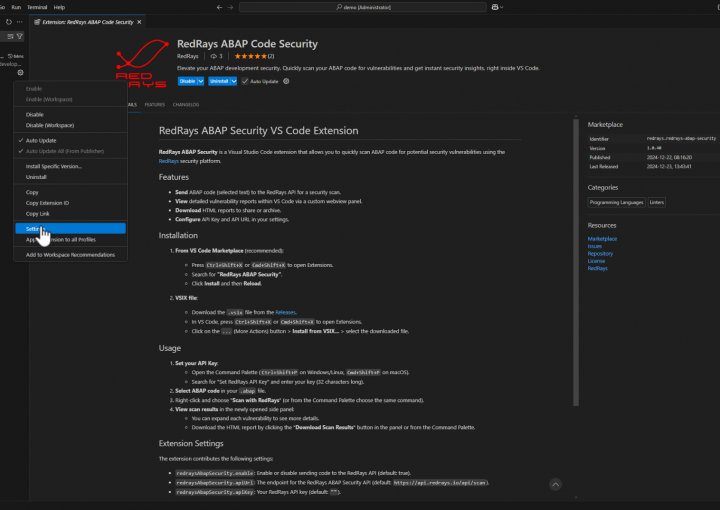Screen dimensions: 720x510
Task: Click the redraysAbapSecurity.apiKey setting name
Action: 214,492
